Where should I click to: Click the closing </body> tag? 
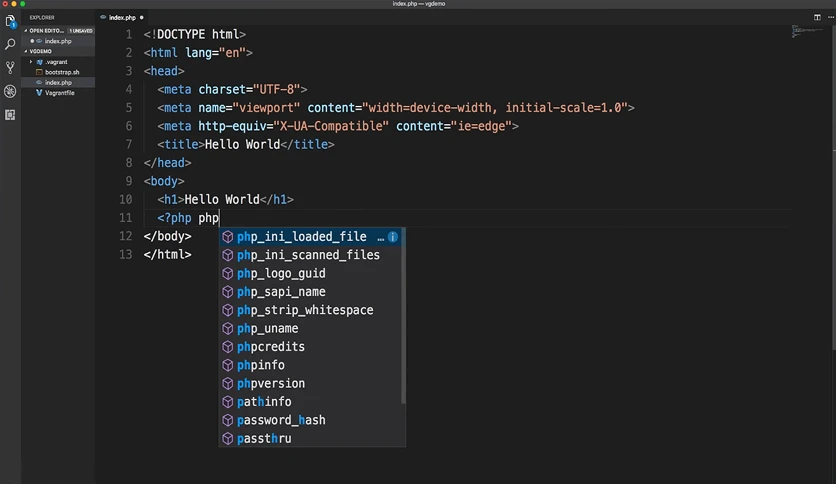(x=167, y=236)
